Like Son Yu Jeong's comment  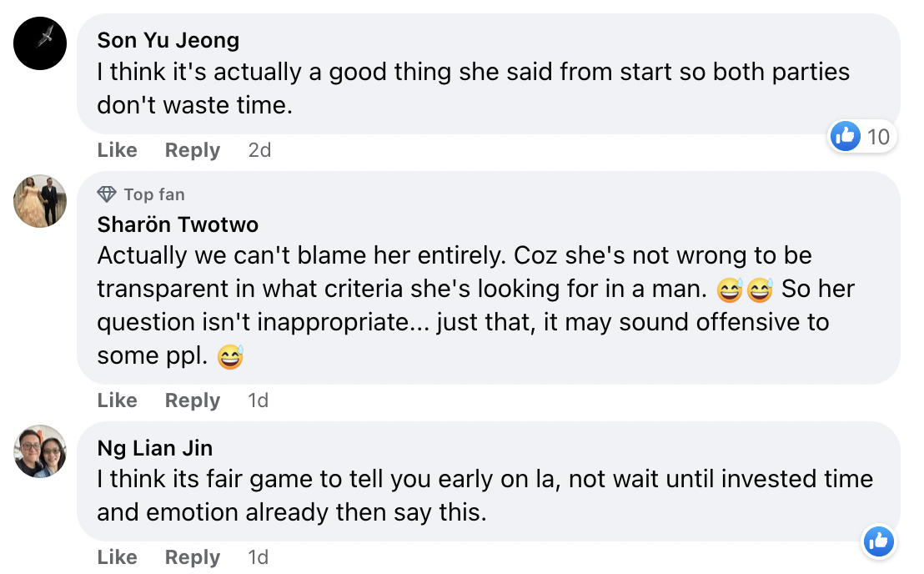pos(117,150)
